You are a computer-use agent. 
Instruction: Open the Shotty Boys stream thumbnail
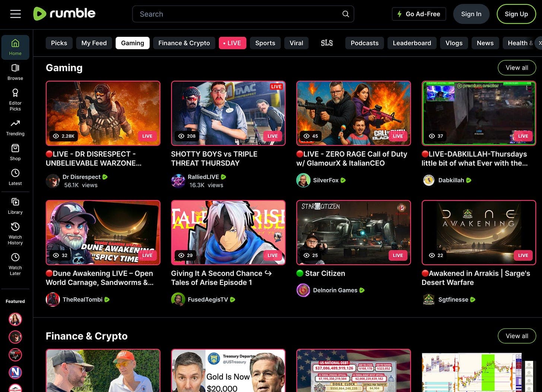(228, 113)
